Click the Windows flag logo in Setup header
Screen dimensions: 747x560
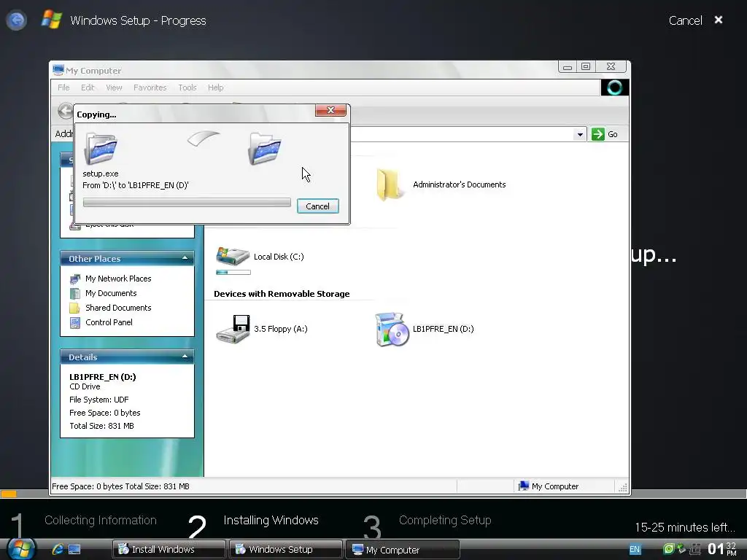[52, 20]
